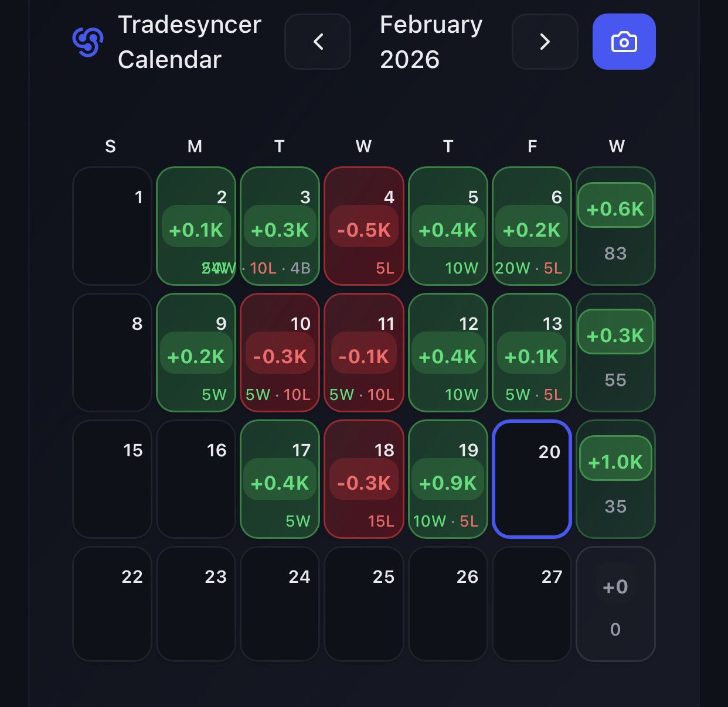Click the February 18 loss day

363,479
